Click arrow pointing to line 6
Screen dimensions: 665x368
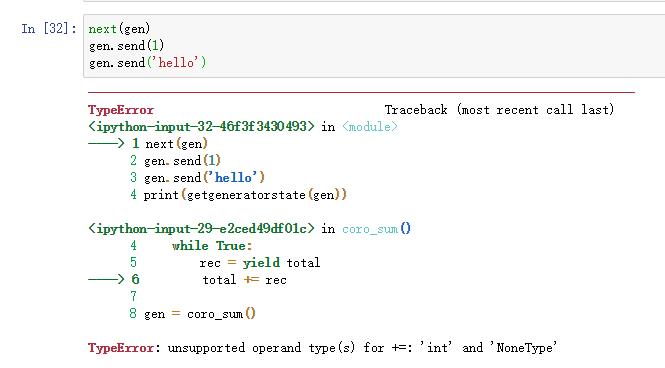click(106, 279)
